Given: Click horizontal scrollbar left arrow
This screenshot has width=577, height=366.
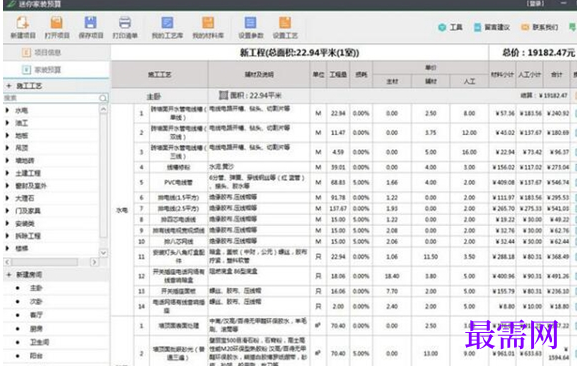Looking at the screenshot, I should click(7, 262).
